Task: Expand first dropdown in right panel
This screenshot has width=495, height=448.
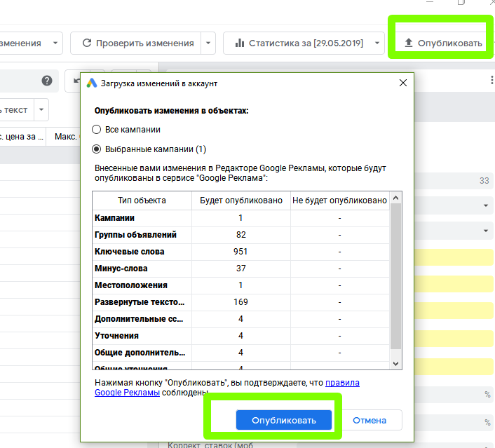Action: [x=486, y=206]
